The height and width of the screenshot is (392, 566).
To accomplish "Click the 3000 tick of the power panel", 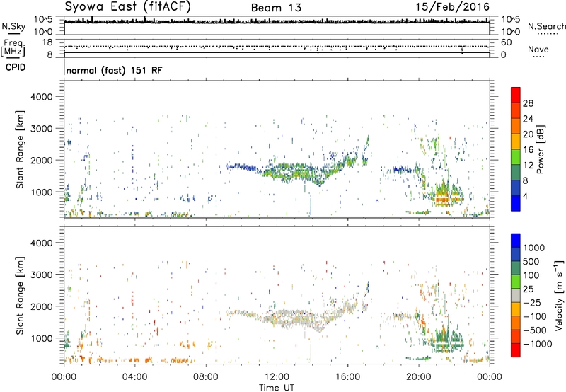I will (x=42, y=129).
